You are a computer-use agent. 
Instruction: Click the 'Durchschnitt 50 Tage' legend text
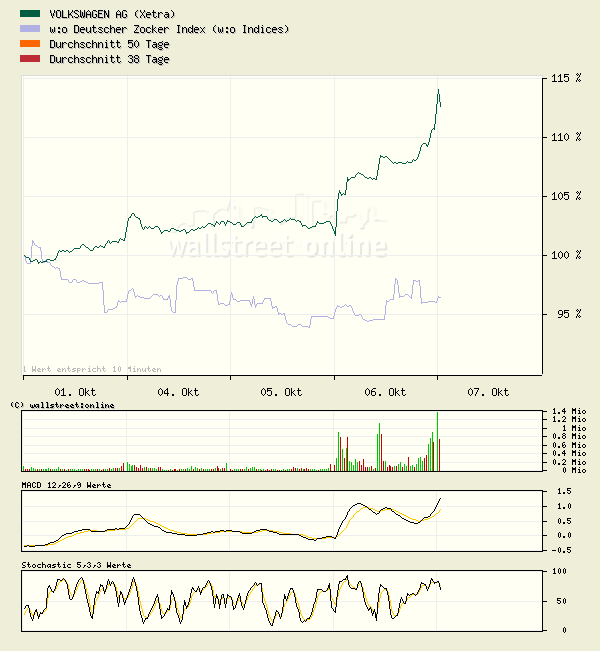pyautogui.click(x=109, y=44)
